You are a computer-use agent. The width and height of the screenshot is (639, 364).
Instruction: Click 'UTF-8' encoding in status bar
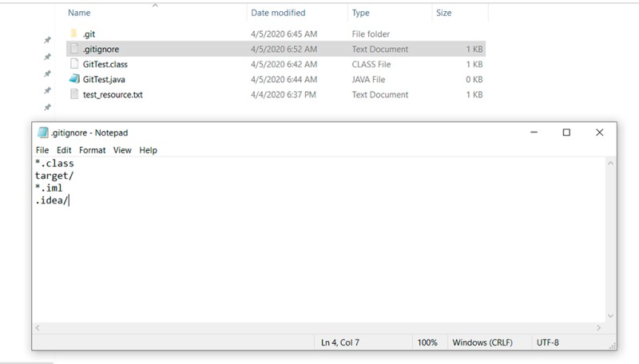click(x=548, y=342)
